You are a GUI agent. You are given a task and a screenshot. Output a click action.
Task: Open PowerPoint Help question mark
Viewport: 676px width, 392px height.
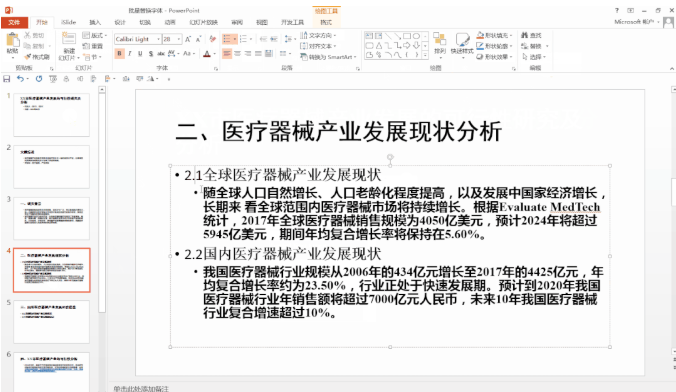tap(617, 10)
